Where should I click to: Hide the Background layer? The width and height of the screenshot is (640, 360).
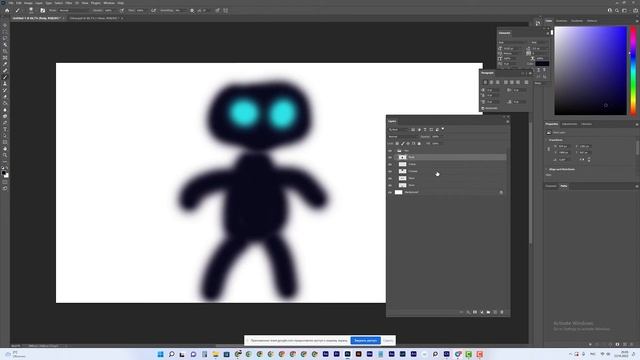390,192
